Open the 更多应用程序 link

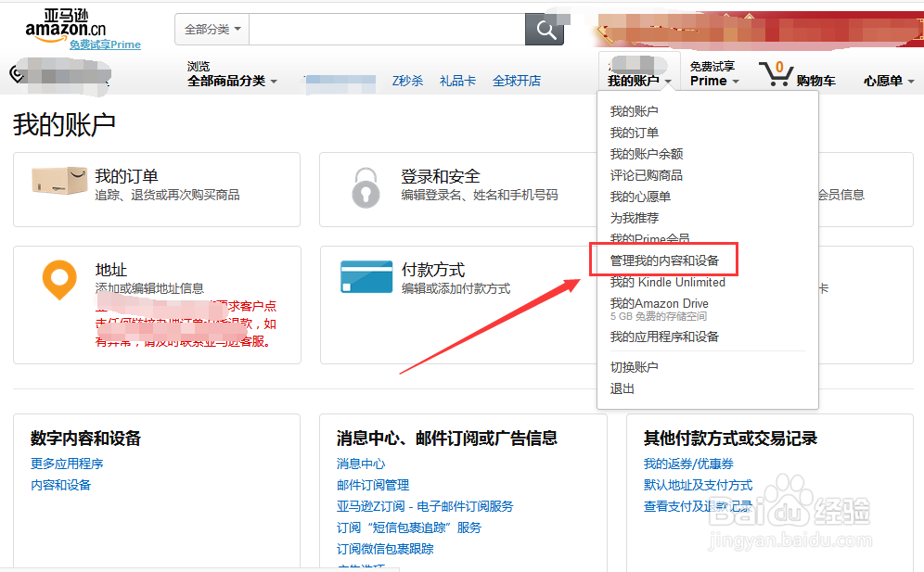[x=67, y=464]
